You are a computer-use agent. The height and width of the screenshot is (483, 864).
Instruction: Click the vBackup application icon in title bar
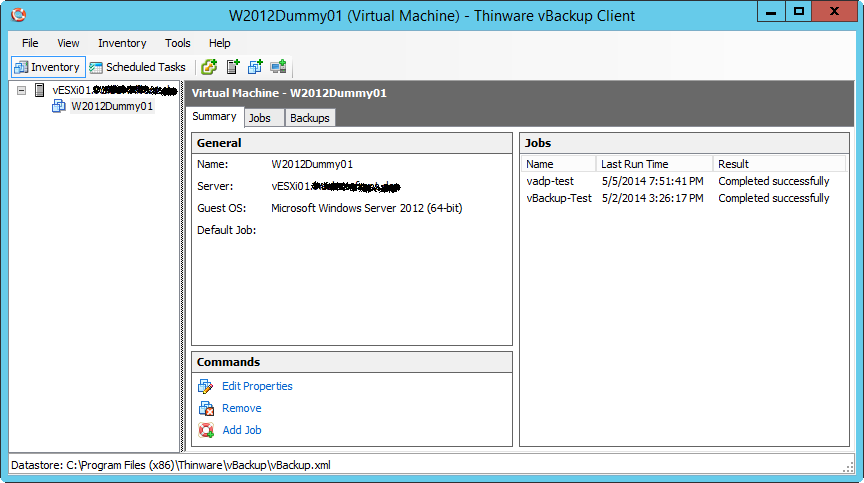pyautogui.click(x=19, y=15)
